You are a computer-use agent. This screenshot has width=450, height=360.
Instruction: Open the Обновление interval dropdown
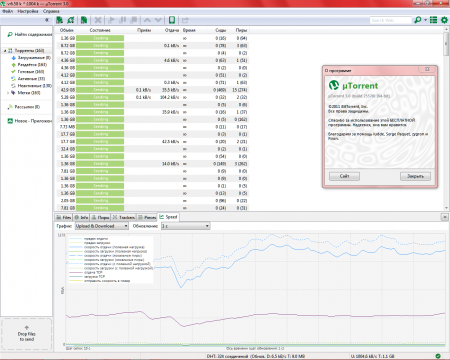pyautogui.click(x=186, y=226)
